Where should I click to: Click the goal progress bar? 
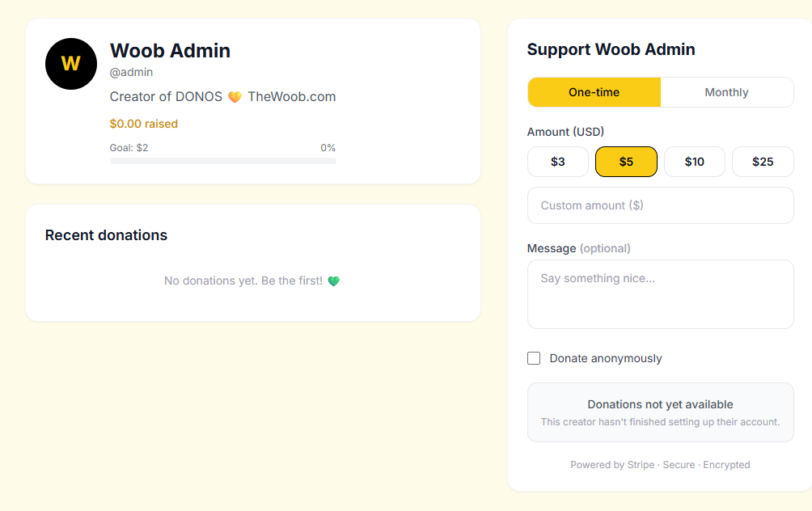coord(222,161)
